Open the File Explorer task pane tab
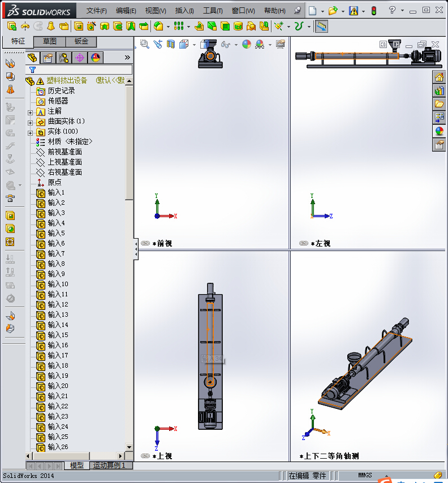The height and width of the screenshot is (483, 448). click(x=440, y=104)
